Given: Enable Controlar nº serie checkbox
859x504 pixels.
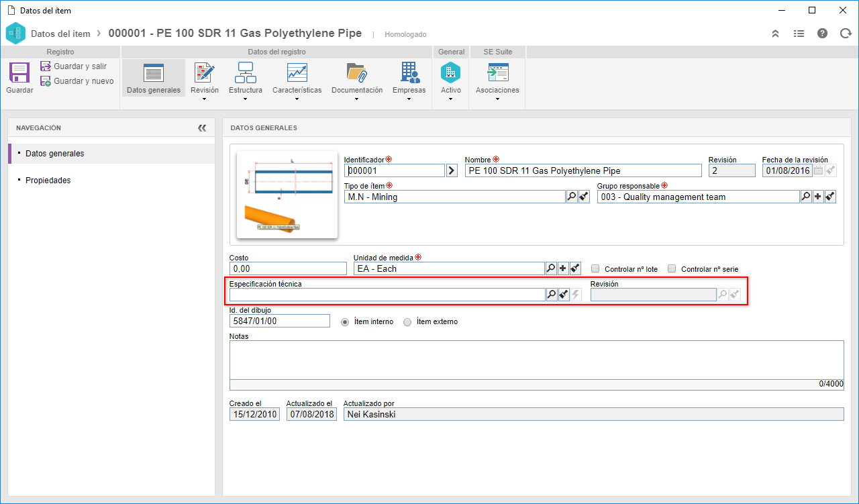Looking at the screenshot, I should click(x=672, y=268).
